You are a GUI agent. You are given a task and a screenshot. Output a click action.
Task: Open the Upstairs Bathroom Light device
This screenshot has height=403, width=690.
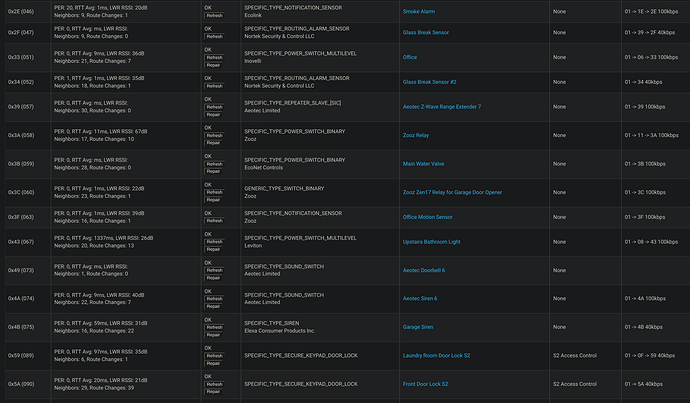pos(431,242)
